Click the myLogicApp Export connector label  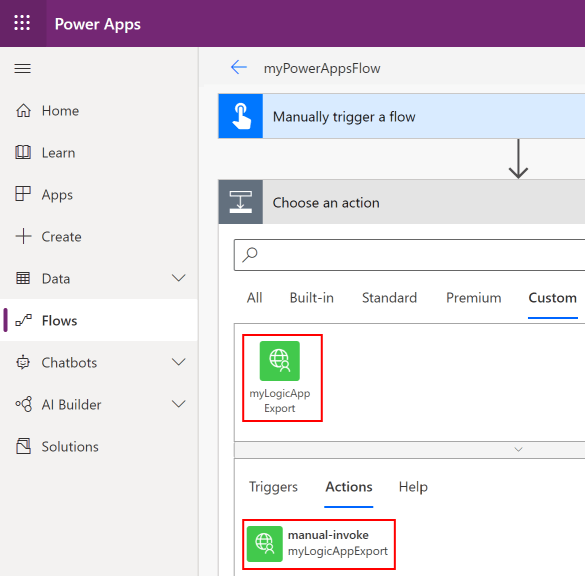tap(279, 401)
